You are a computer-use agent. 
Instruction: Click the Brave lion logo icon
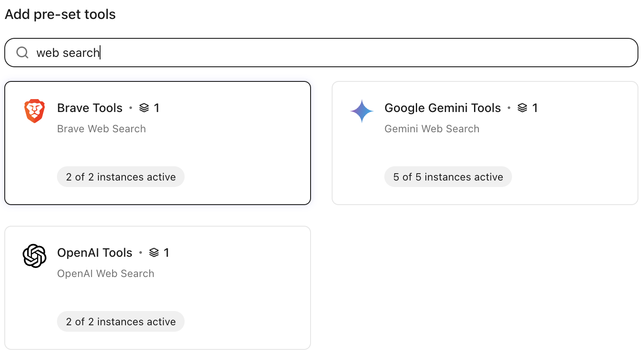pos(35,111)
